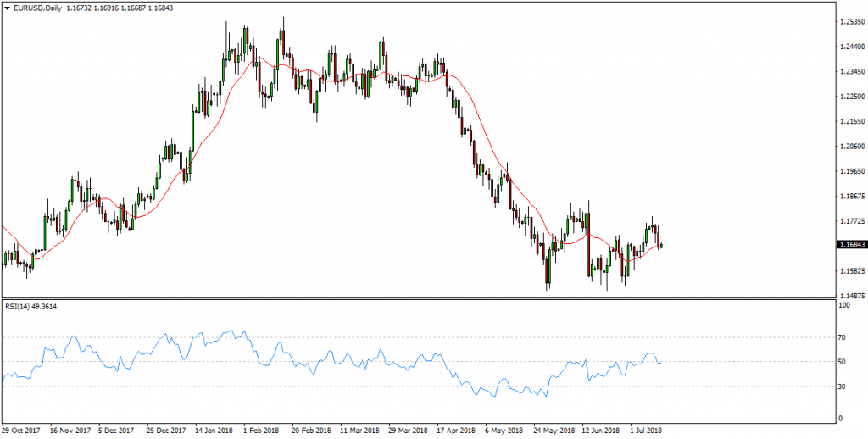Click the RSI scale value 70
Viewport: 868px width, 439px height.
[843, 336]
